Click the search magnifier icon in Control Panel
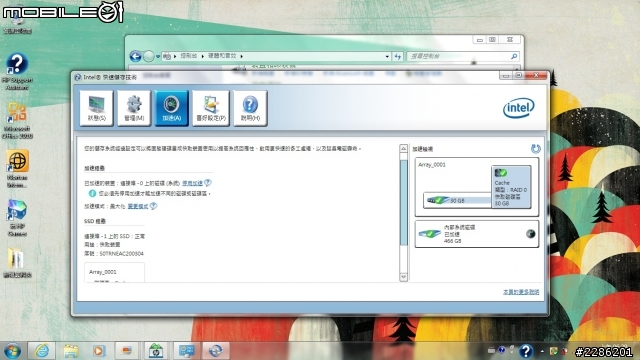The height and width of the screenshot is (360, 640). pyautogui.click(x=514, y=56)
